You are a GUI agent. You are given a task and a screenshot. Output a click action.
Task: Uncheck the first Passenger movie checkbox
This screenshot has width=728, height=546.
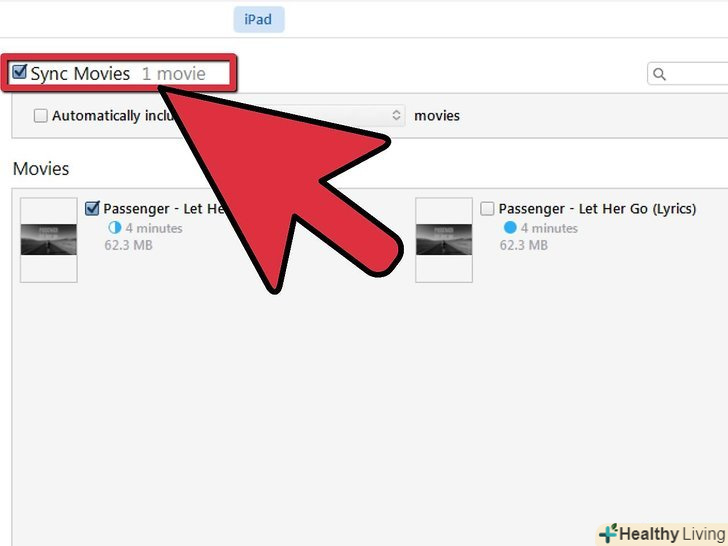(x=92, y=208)
